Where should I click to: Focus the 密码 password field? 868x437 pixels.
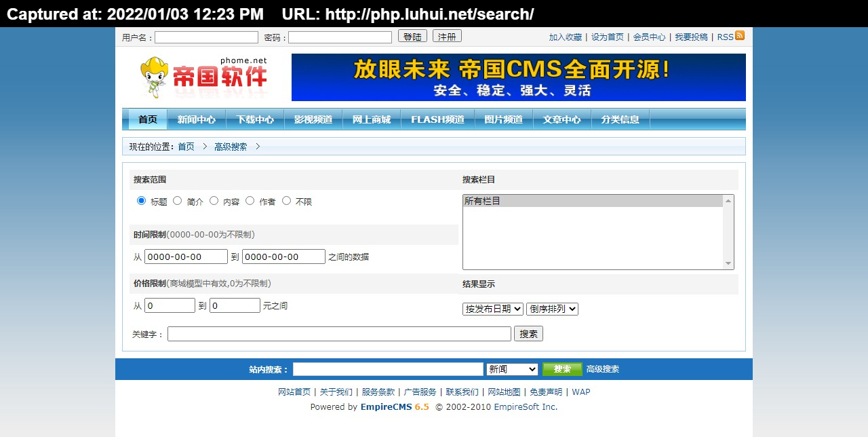click(x=340, y=37)
